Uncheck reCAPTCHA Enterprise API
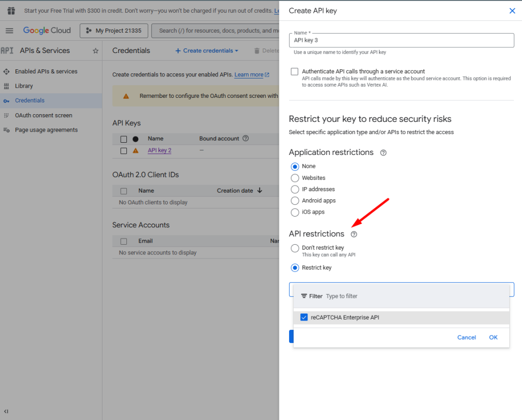This screenshot has width=522, height=420. point(304,317)
